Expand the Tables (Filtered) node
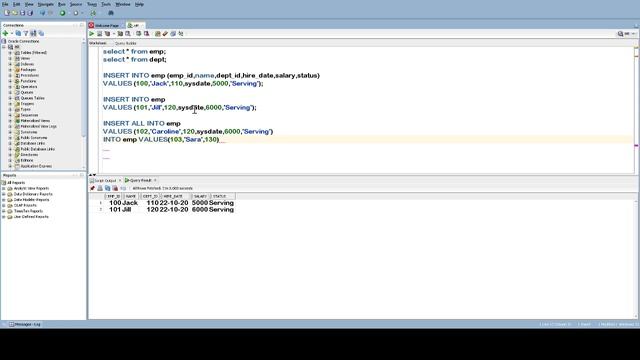640x360 pixels. [x=10, y=53]
